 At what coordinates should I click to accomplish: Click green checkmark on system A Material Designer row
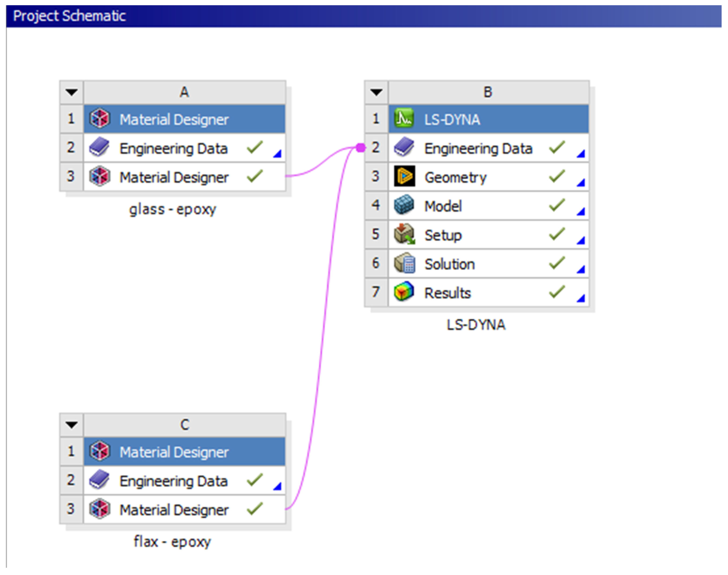pyautogui.click(x=255, y=176)
